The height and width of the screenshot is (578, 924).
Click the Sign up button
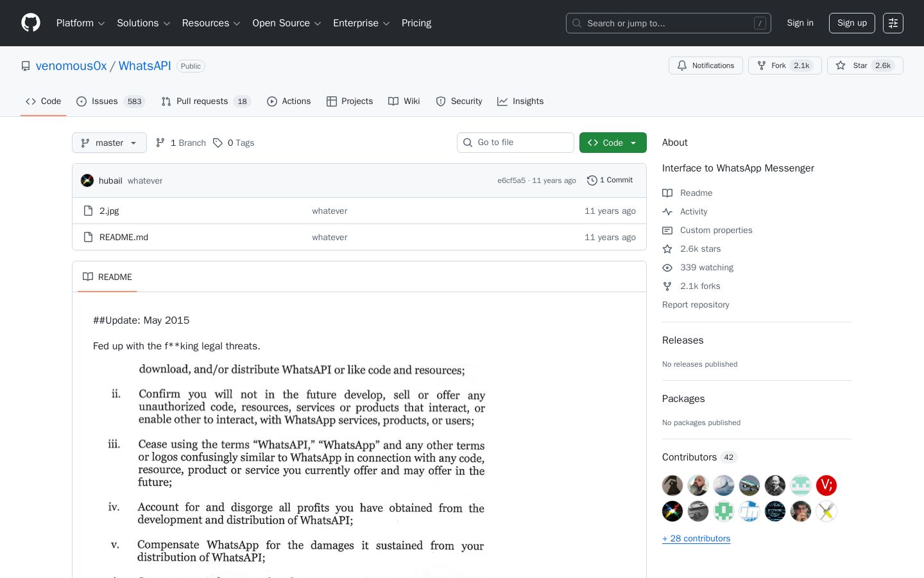tap(852, 23)
